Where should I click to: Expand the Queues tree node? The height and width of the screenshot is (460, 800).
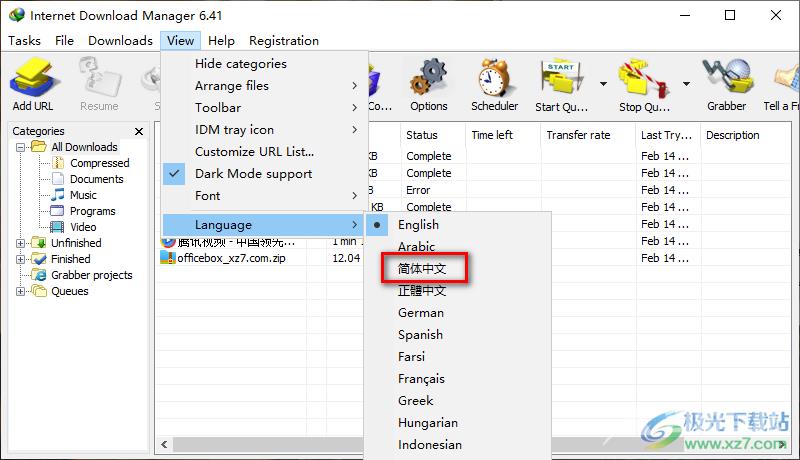coord(20,291)
